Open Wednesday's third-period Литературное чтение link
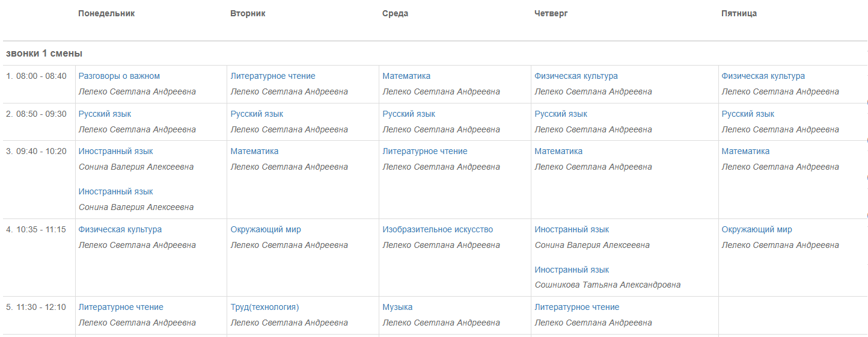The width and height of the screenshot is (868, 337). click(425, 151)
